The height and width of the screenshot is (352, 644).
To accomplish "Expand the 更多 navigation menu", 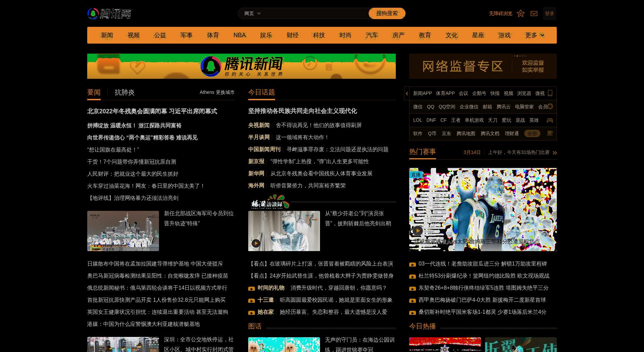I will click(535, 35).
